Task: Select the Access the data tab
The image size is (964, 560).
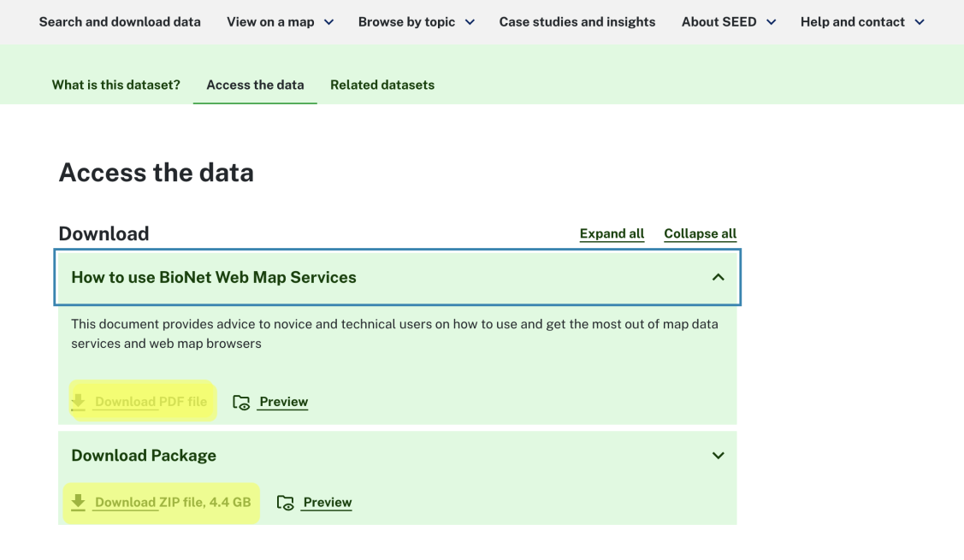Action: coord(255,85)
